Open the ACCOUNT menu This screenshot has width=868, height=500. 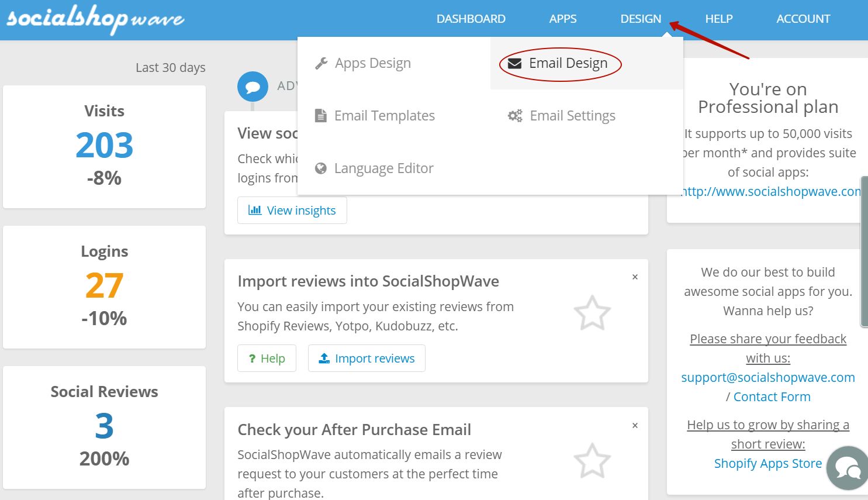803,19
